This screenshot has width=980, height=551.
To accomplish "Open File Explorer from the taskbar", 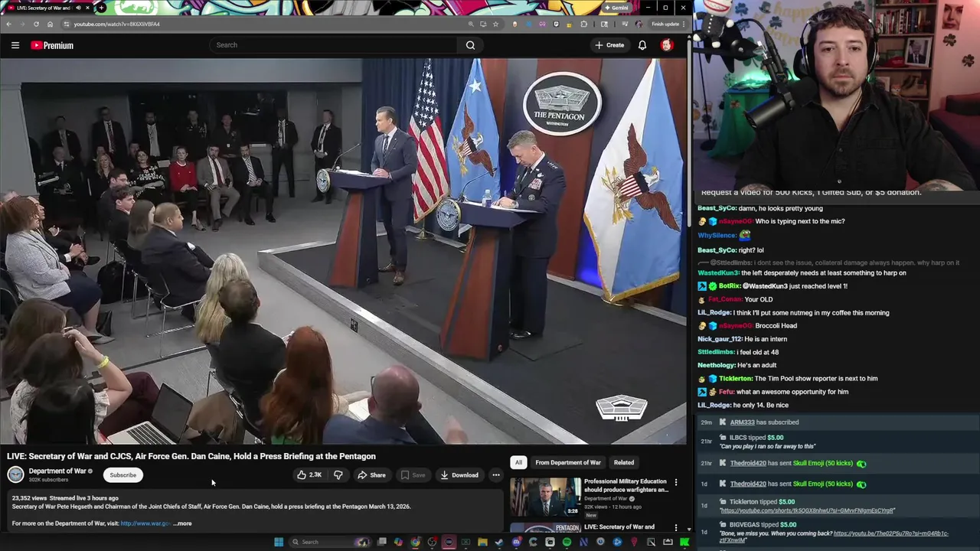I will click(x=482, y=542).
